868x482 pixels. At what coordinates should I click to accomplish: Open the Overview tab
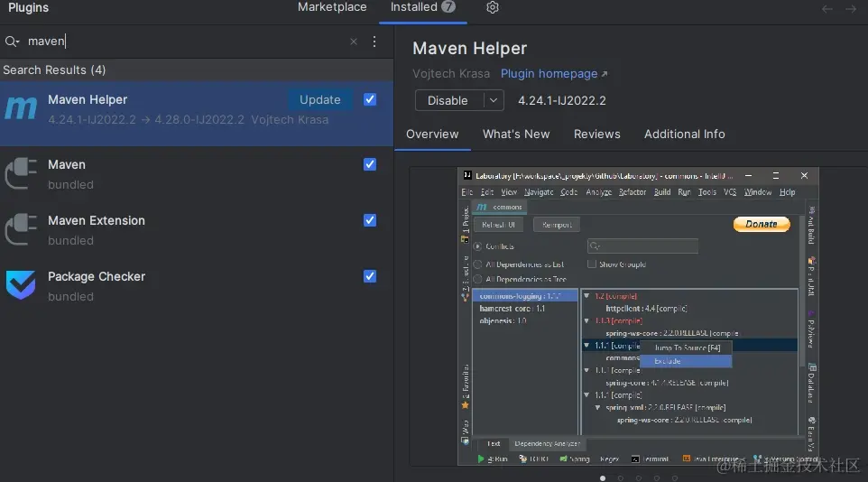(432, 134)
